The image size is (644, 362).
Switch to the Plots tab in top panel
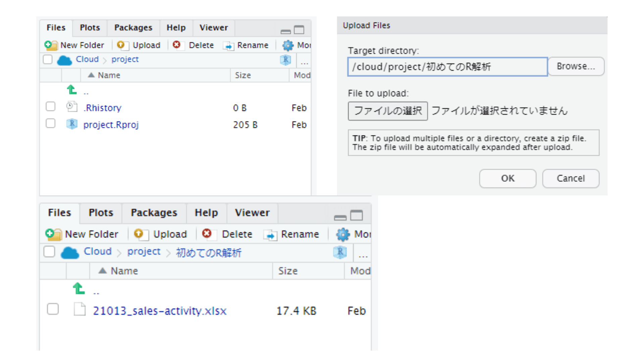click(90, 28)
